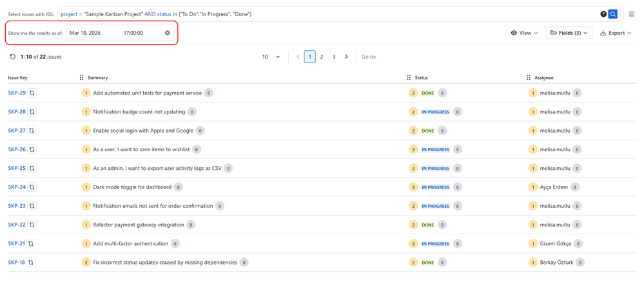Open issue SKP-27 link
Screen dimensions: 644x307
17,131
